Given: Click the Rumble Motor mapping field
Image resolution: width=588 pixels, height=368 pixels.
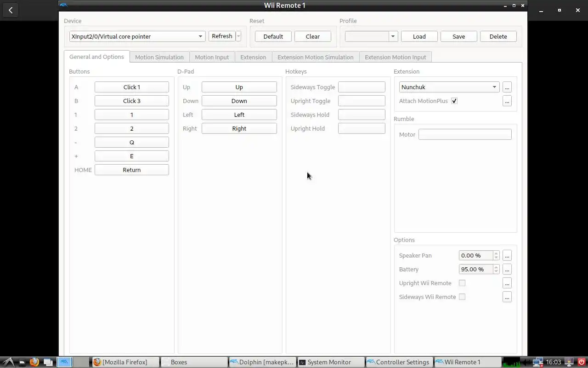Looking at the screenshot, I should (465, 134).
